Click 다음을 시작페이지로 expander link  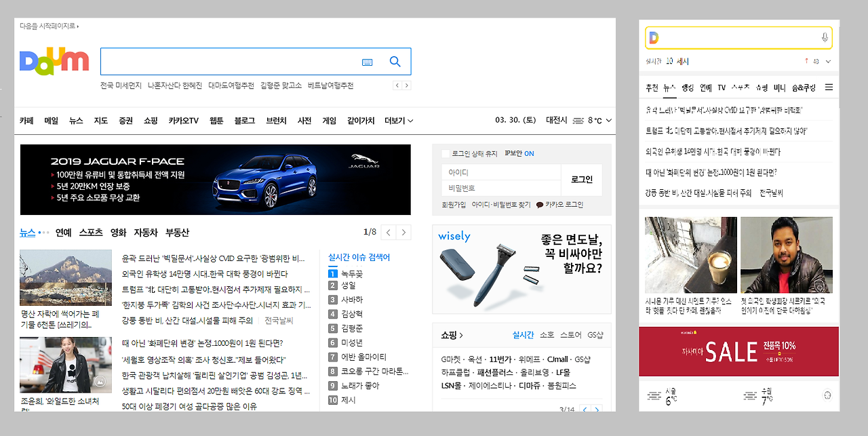click(x=50, y=26)
